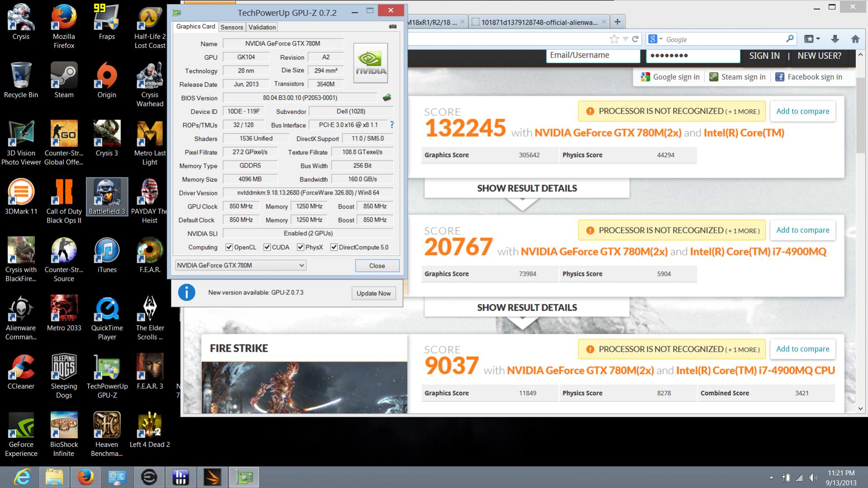
Task: Click the GPU-Z Close button
Action: [x=377, y=266]
